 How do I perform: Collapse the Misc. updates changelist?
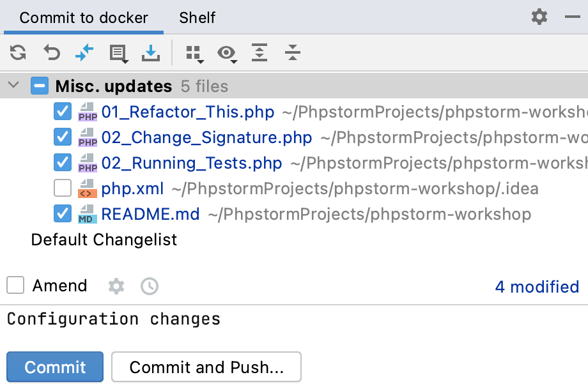pyautogui.click(x=13, y=85)
